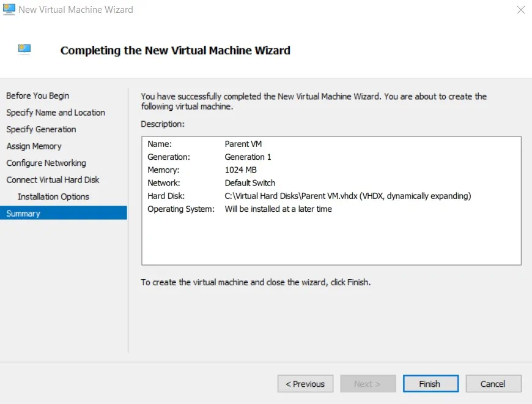532x404 pixels.
Task: Click the virtual machine icon beside heading
Action: (24, 50)
